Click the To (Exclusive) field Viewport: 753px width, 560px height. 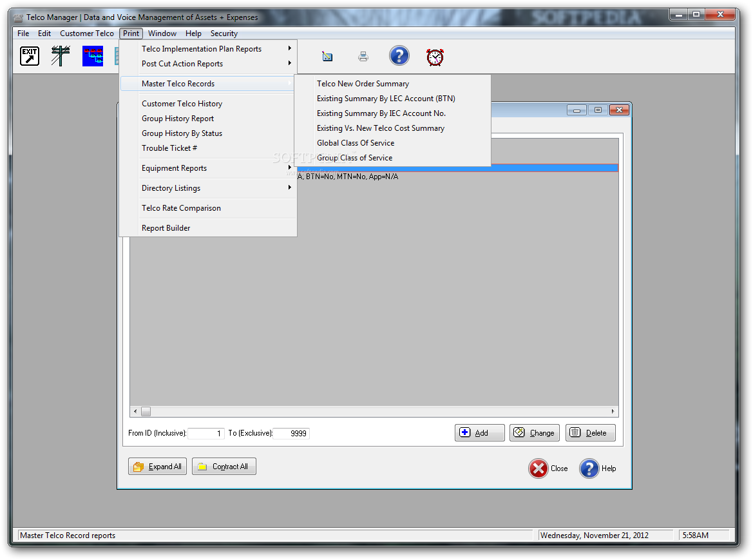click(x=291, y=433)
